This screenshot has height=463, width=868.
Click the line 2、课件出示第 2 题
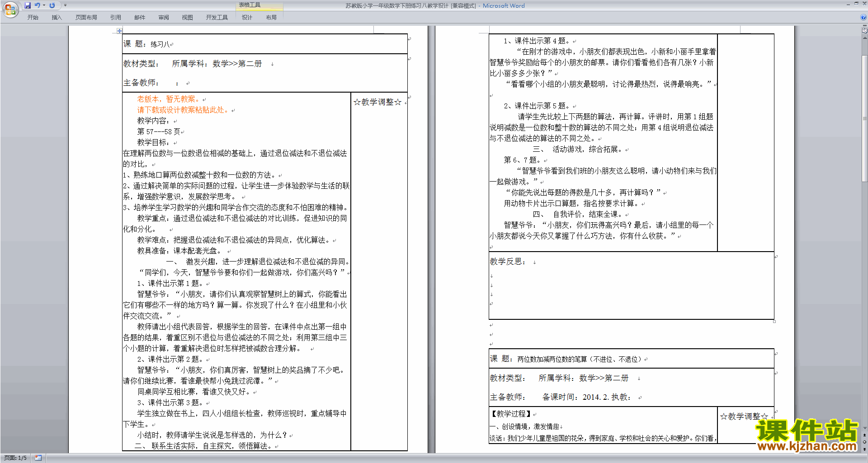(171, 359)
